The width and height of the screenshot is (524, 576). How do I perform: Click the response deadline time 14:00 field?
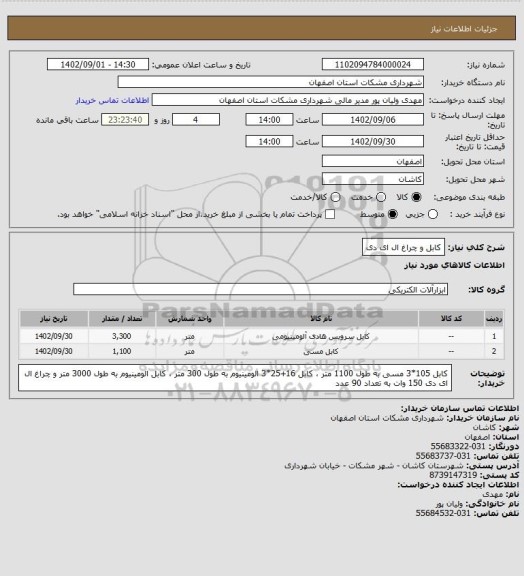[x=269, y=120]
